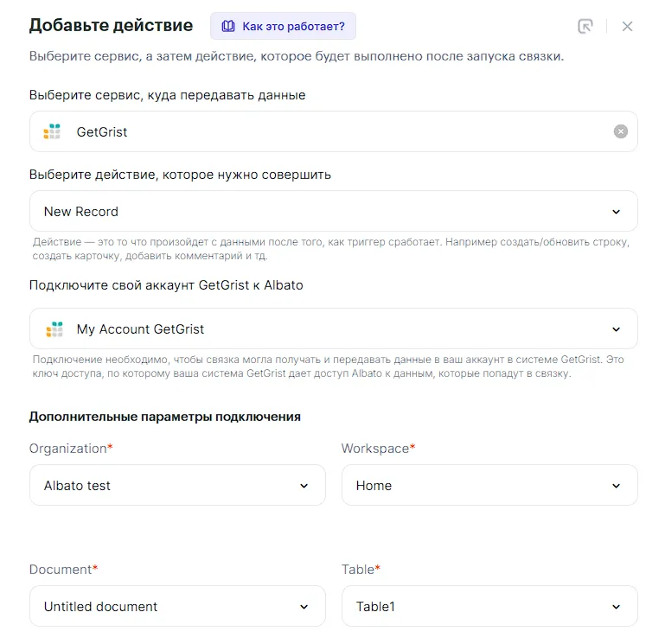This screenshot has width=665, height=644.
Task: Clear the selected GetGrist service
Action: click(x=621, y=131)
